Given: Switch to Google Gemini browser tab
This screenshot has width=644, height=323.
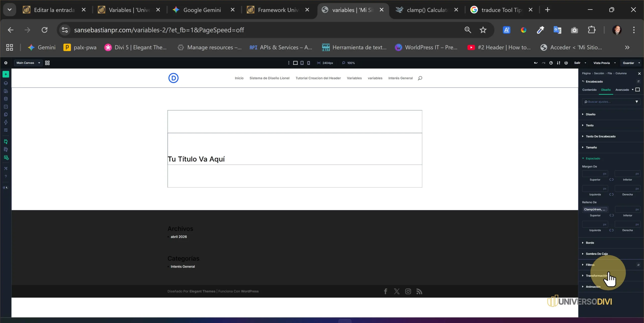Looking at the screenshot, I should (x=202, y=10).
